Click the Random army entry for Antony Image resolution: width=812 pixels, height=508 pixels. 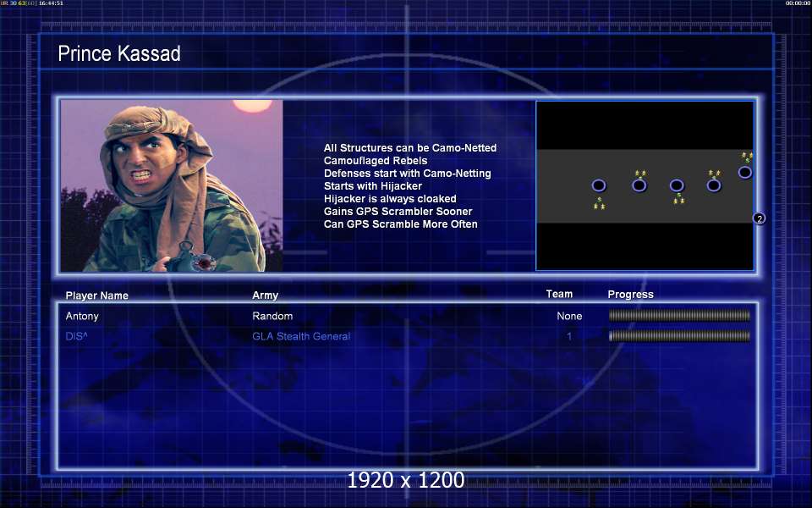tap(272, 316)
